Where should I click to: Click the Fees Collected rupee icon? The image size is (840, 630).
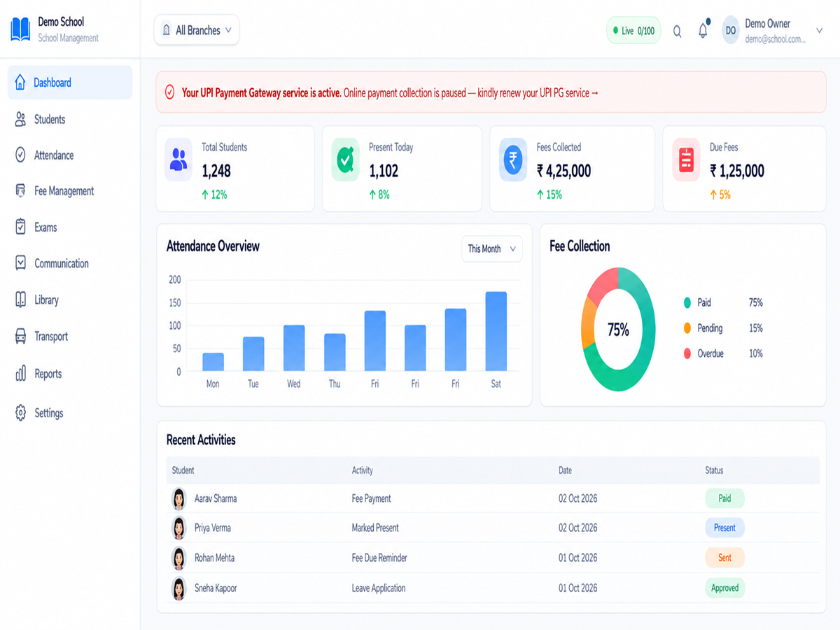pyautogui.click(x=513, y=160)
